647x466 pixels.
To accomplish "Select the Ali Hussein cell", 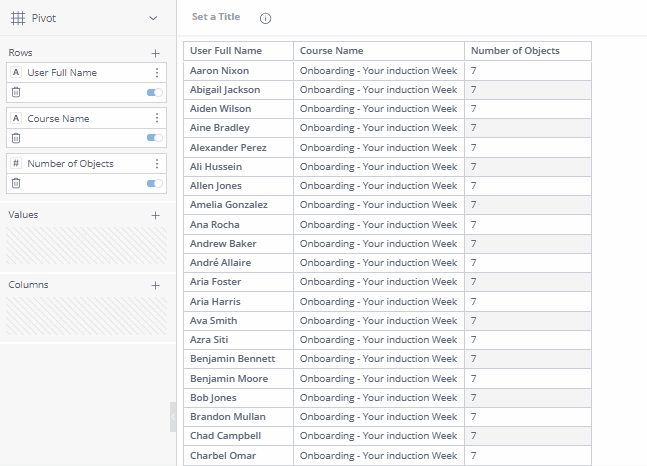I will [x=238, y=167].
